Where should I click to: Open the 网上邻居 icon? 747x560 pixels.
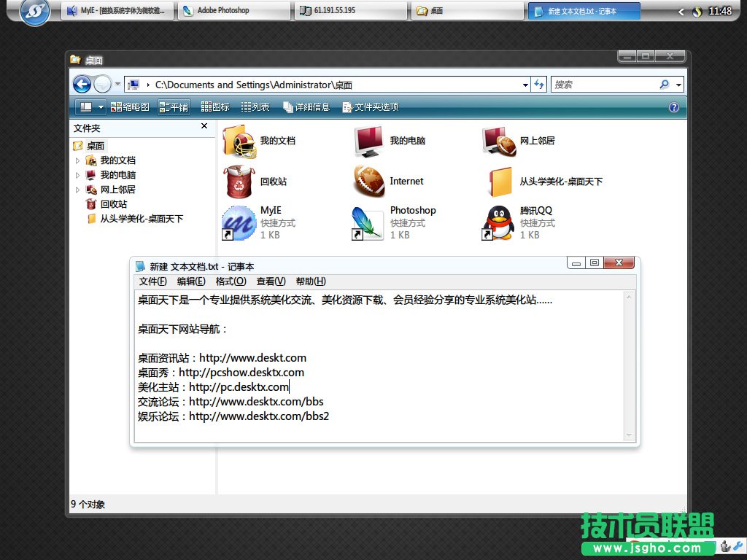pos(499,140)
